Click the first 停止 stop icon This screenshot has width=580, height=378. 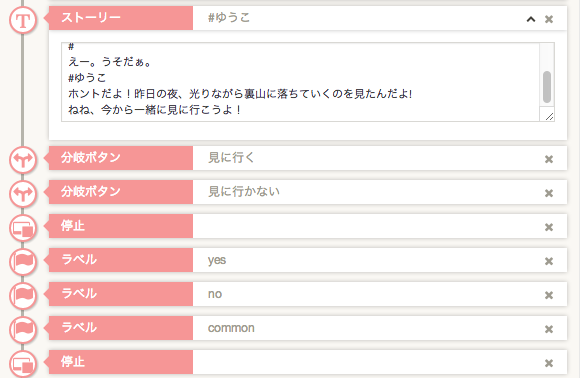click(23, 228)
